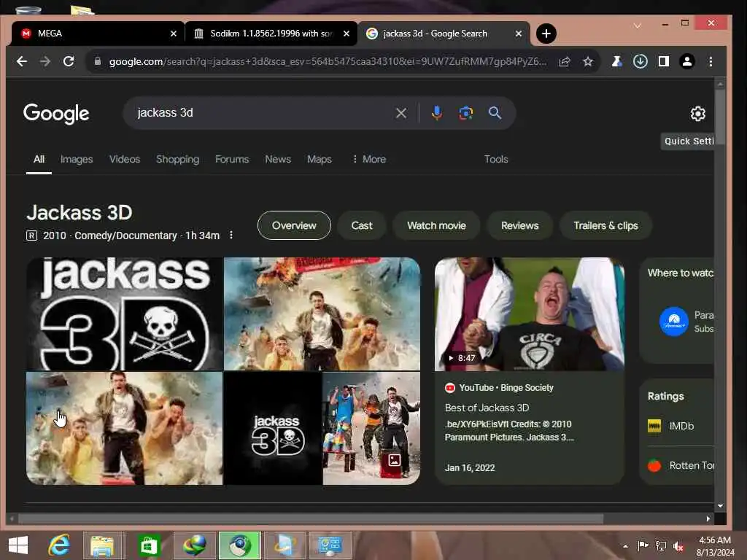
Task: Click the vertical page scrollbar thumb
Action: [720, 117]
